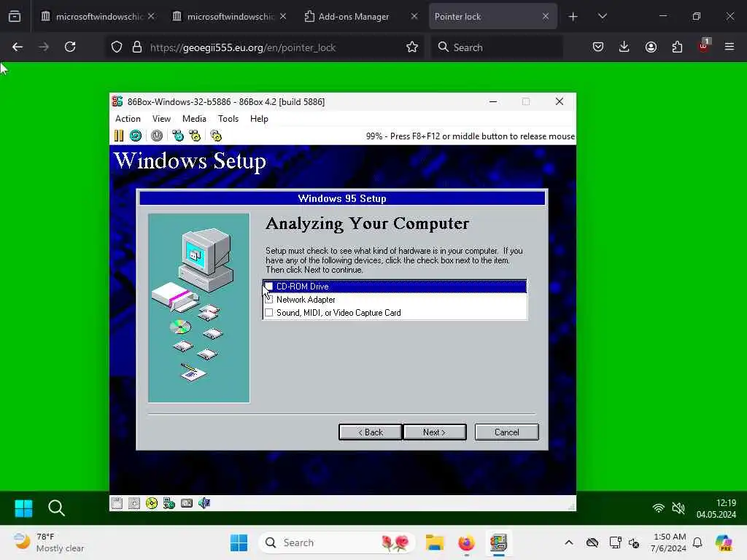Screen dimensions: 747x560
Task: Open clock showing 1:50 AM
Action: click(668, 542)
